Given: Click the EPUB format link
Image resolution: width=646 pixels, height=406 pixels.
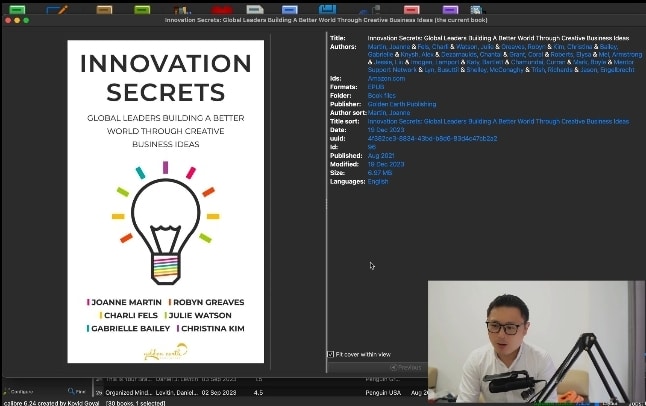Looking at the screenshot, I should click(x=376, y=87).
